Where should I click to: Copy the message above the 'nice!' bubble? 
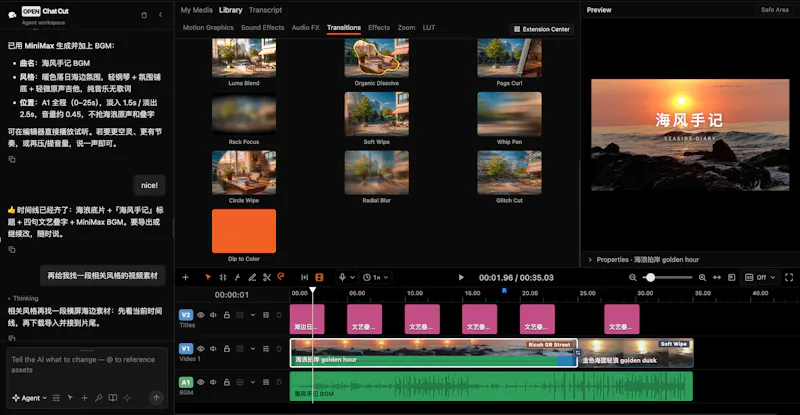click(12, 159)
